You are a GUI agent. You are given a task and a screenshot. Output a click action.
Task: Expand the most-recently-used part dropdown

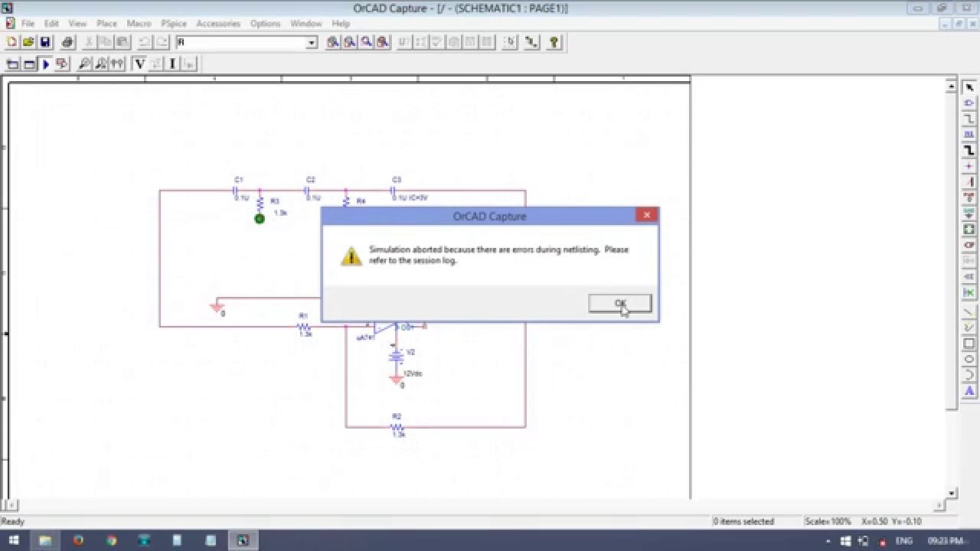point(311,43)
